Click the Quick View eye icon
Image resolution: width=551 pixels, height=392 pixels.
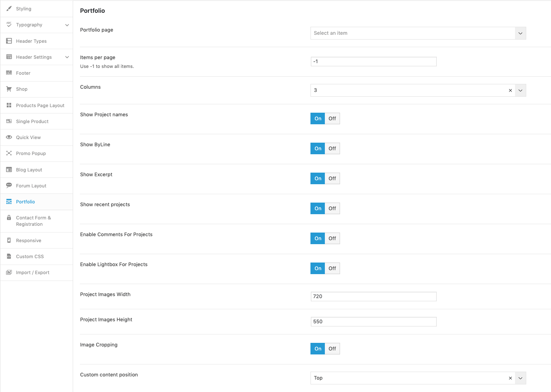click(9, 137)
